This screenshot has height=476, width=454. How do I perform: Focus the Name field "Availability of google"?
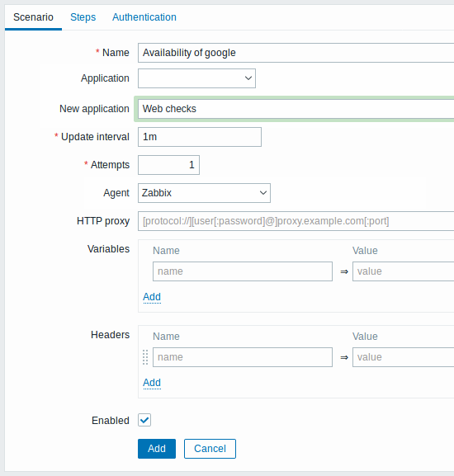tap(296, 53)
